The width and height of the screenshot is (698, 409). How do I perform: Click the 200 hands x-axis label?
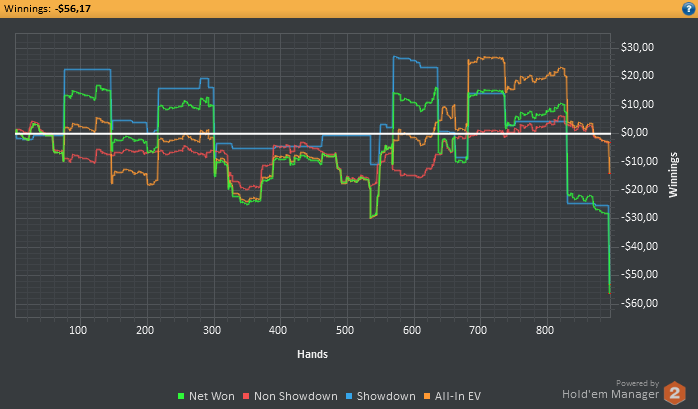click(x=145, y=330)
